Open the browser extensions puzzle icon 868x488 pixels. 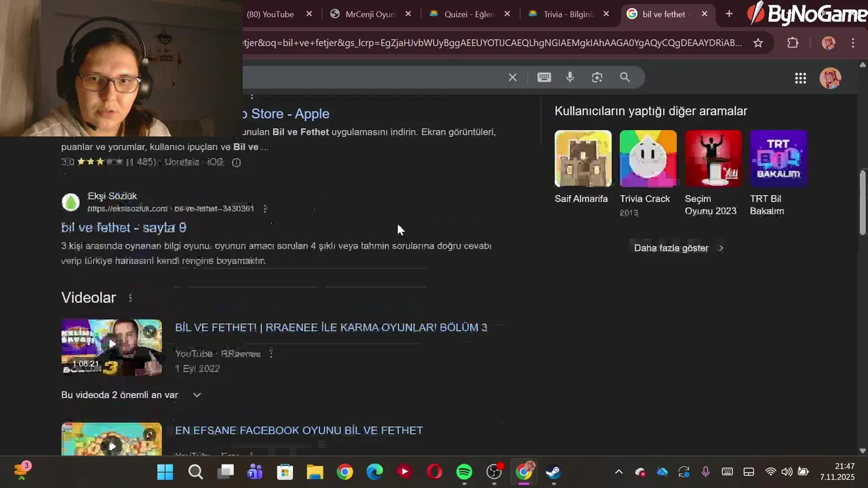point(793,43)
